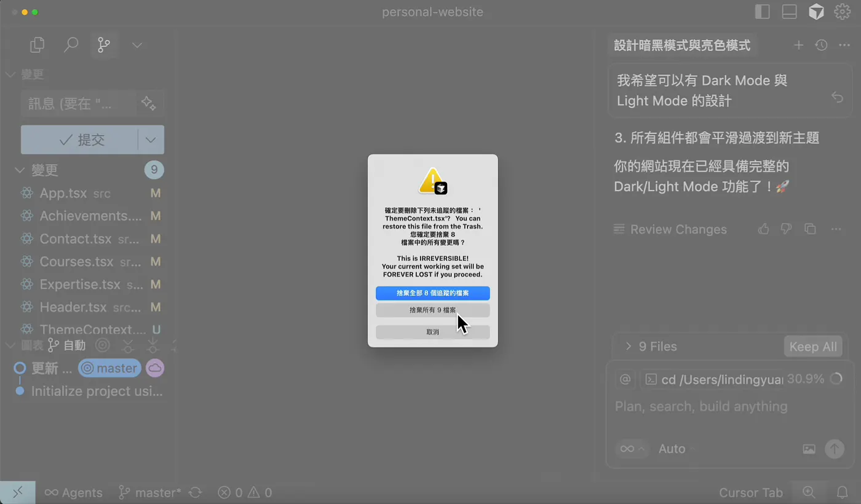This screenshot has height=504, width=861.
Task: Generate commit message with sparkle icon
Action: click(x=149, y=103)
